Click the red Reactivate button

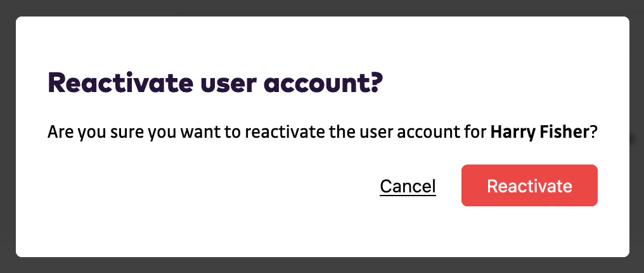(x=529, y=186)
